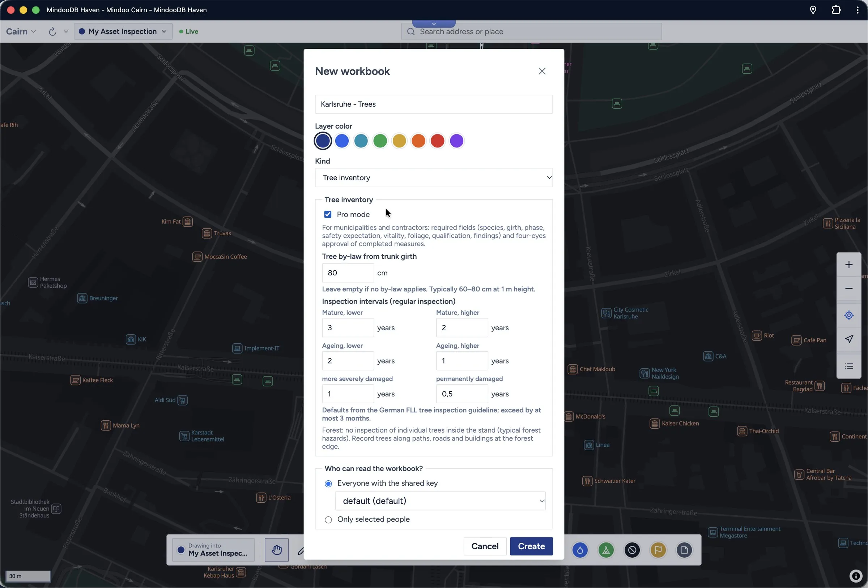Click the Kaiser Chicken map label
Screen dimensions: 868x588
pos(680,423)
